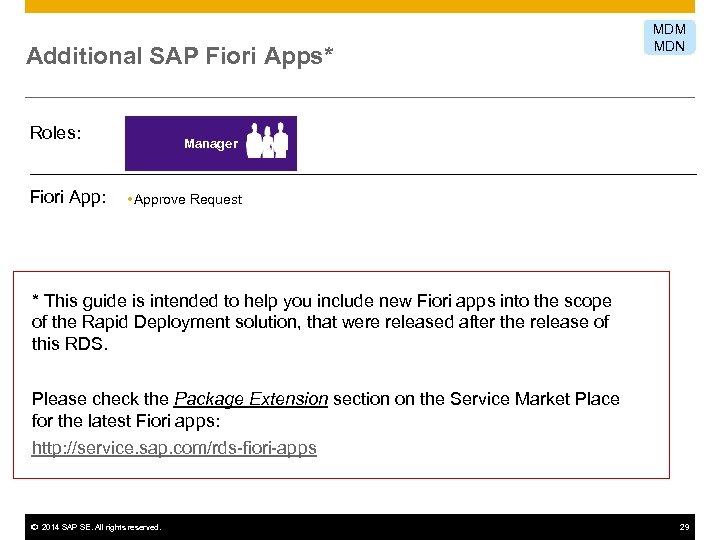Image resolution: width=720 pixels, height=540 pixels.
Task: Select the Approve Request bullet text
Action: (x=188, y=200)
